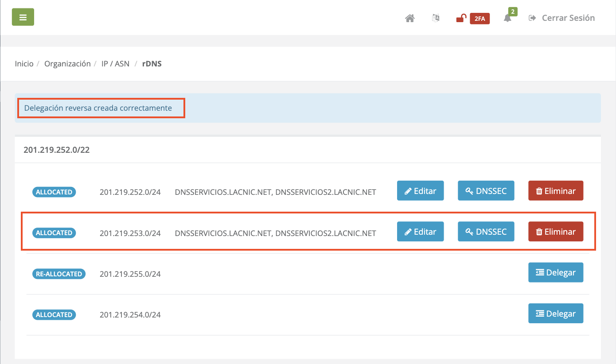Click the language translate icon

coord(436,18)
